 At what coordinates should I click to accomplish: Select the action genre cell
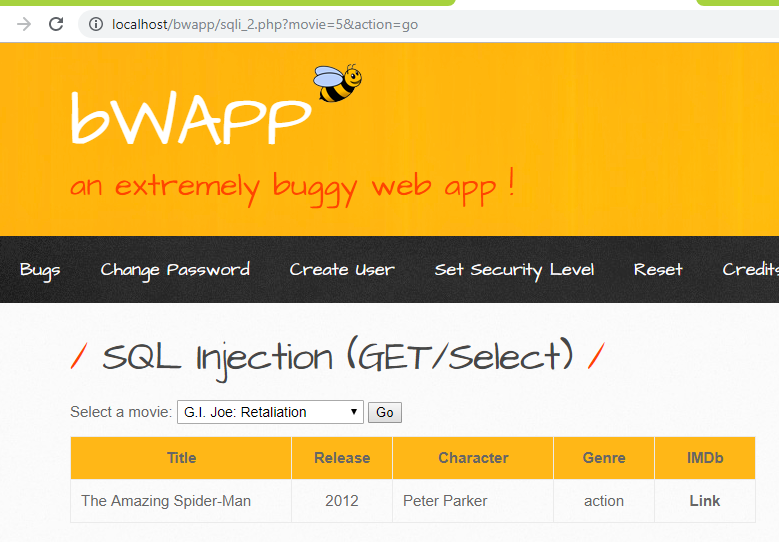pos(604,501)
